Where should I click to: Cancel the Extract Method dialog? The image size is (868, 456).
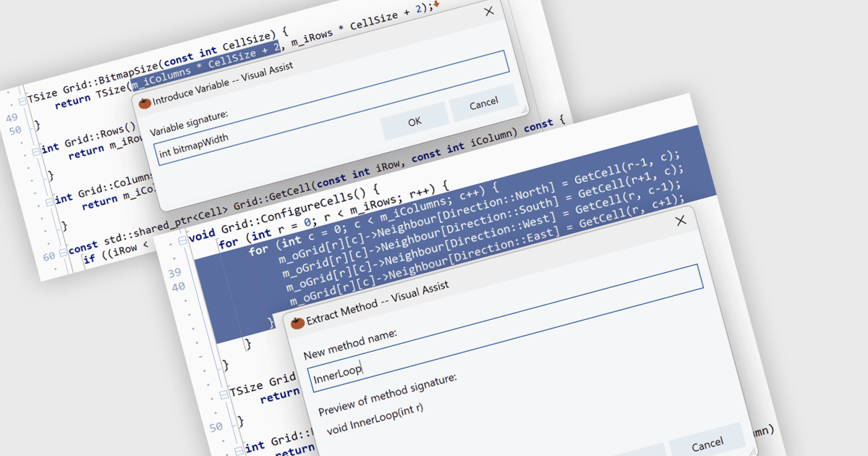point(707,444)
